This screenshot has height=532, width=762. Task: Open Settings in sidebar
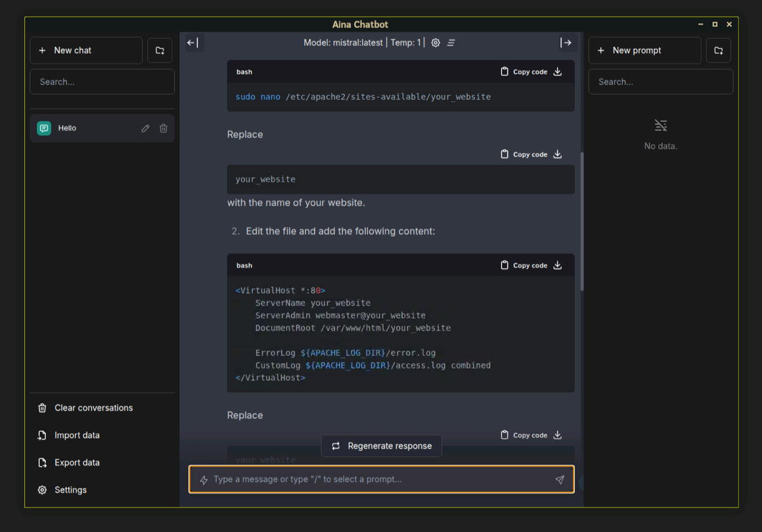coord(70,490)
